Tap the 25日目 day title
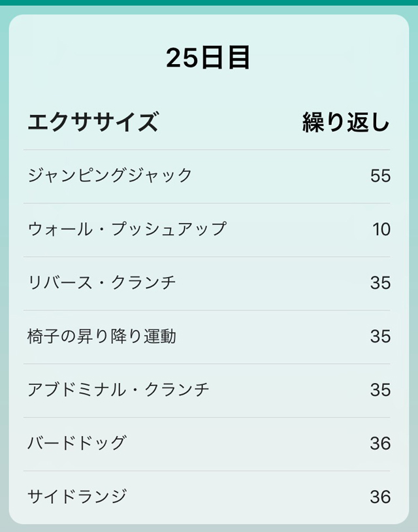The height and width of the screenshot is (532, 418). point(208,59)
